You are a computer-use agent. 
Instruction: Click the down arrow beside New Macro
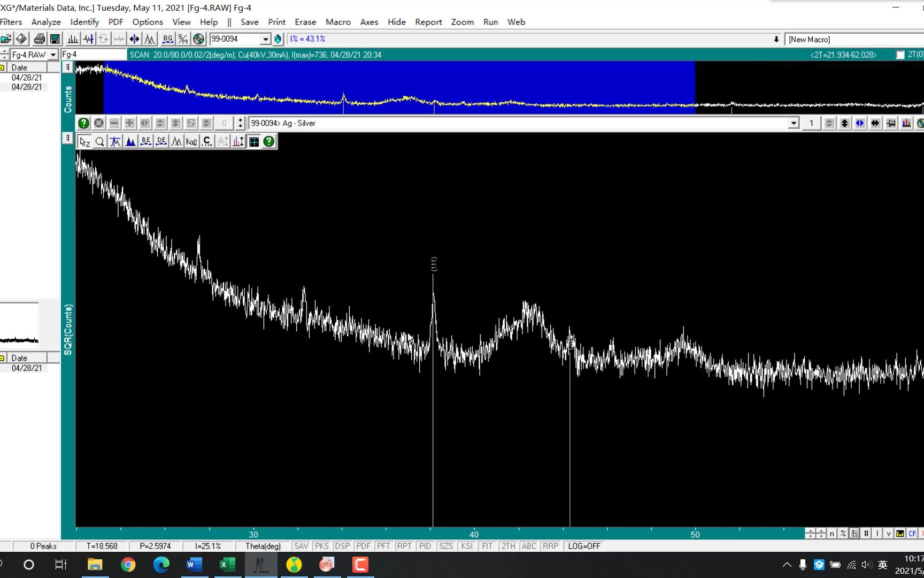click(x=776, y=39)
